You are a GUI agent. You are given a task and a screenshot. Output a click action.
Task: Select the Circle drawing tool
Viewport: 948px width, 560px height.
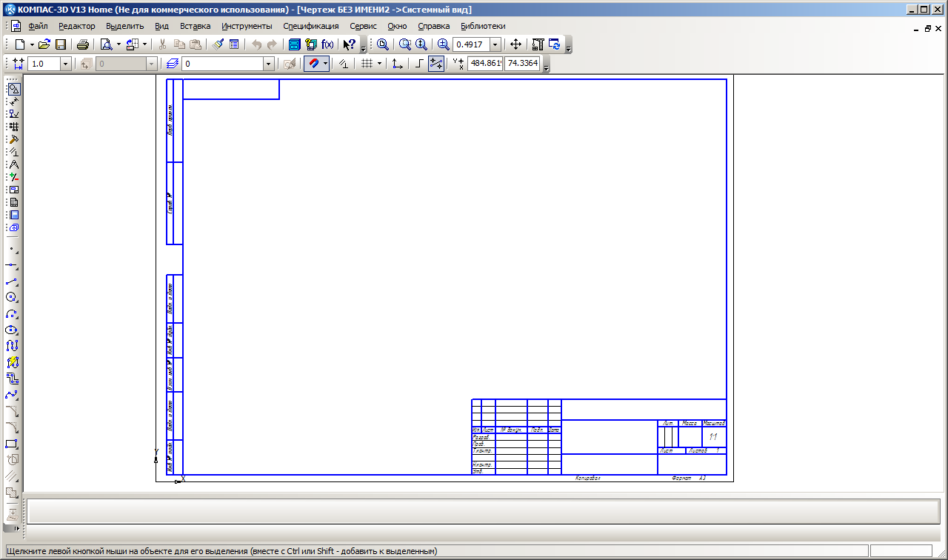click(12, 297)
